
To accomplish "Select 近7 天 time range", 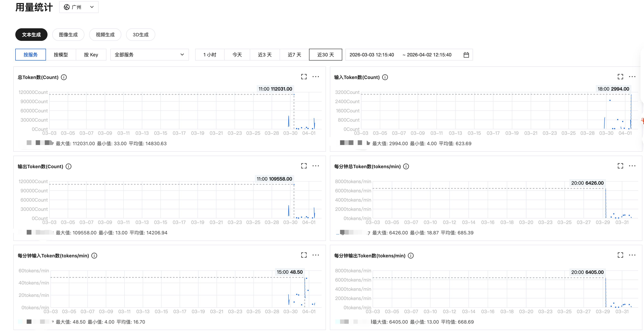I will coord(294,55).
